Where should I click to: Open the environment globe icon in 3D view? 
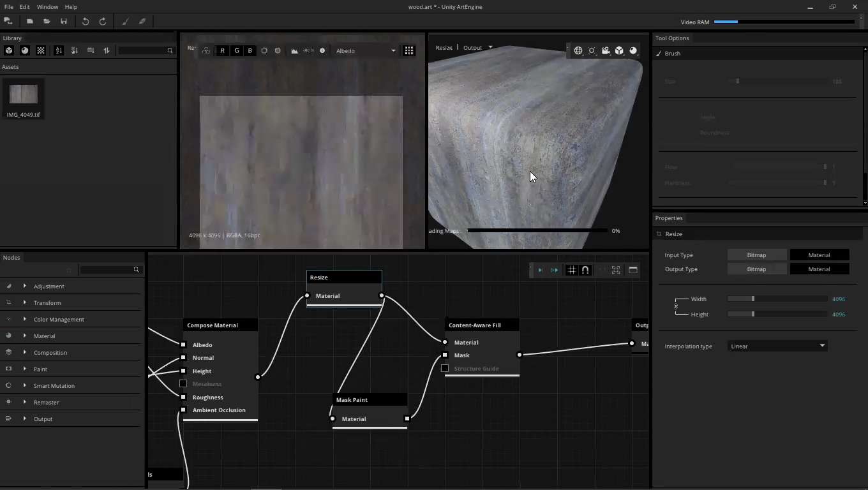578,50
